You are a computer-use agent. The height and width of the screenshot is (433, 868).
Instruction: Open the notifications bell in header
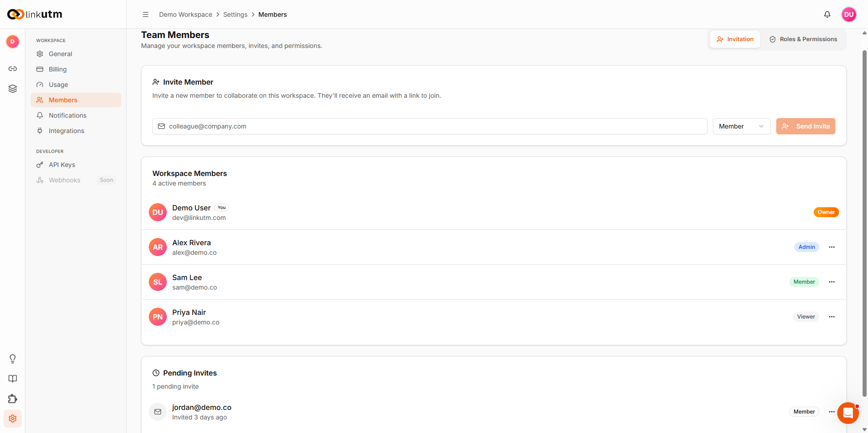(827, 14)
